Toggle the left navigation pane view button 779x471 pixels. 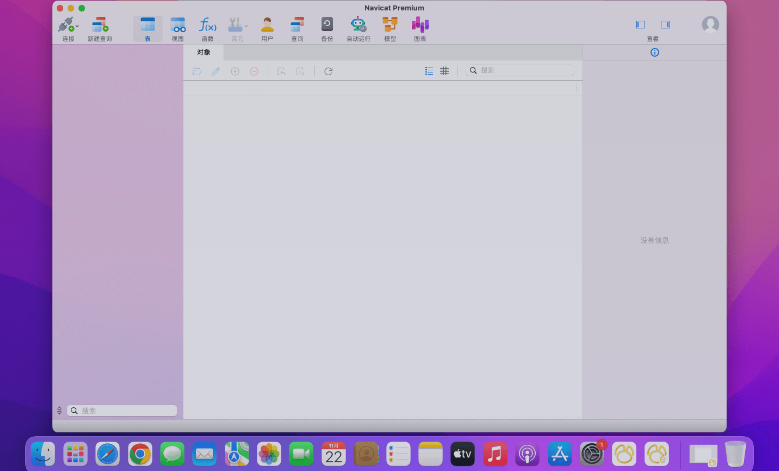pos(640,24)
